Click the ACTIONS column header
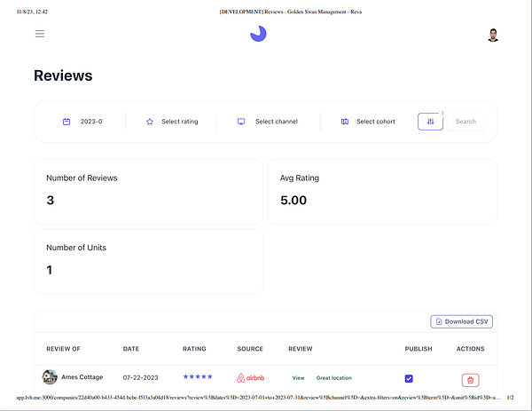The width and height of the screenshot is (532, 411). tap(470, 349)
